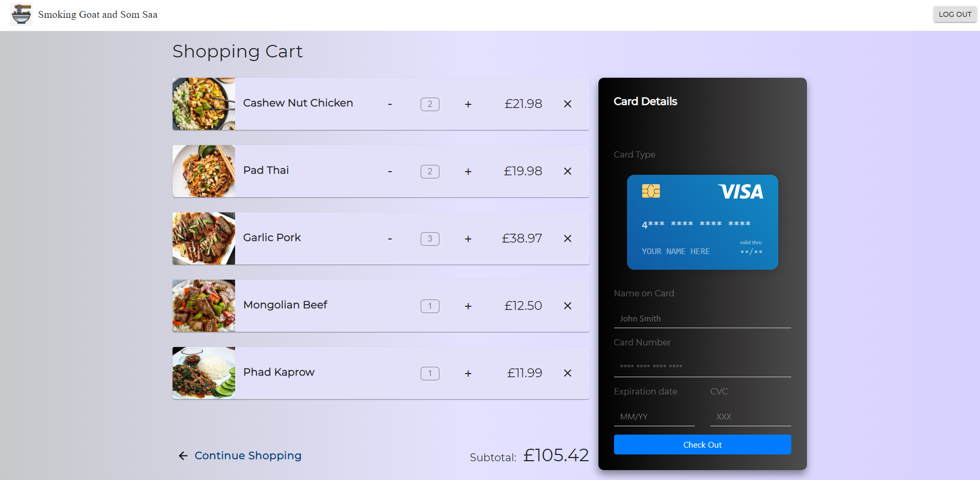Viewport: 980px width, 480px height.
Task: Click the Log Out button
Action: point(955,14)
